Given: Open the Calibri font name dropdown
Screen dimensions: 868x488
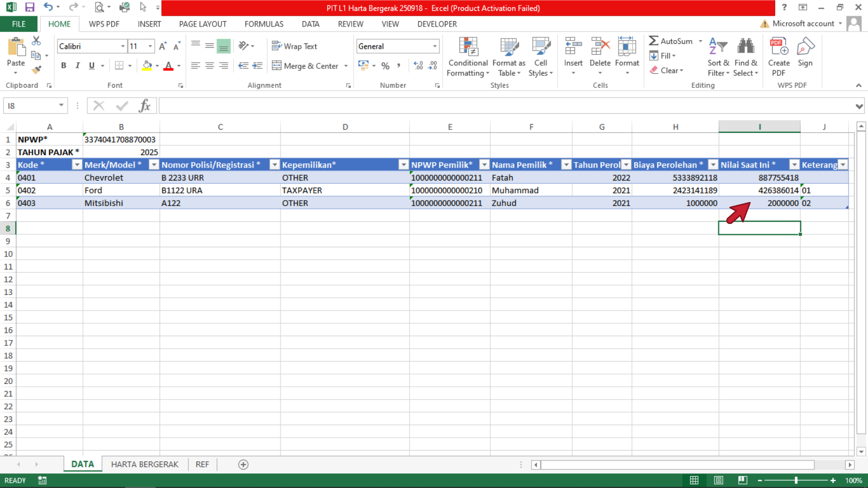Looking at the screenshot, I should tap(123, 47).
